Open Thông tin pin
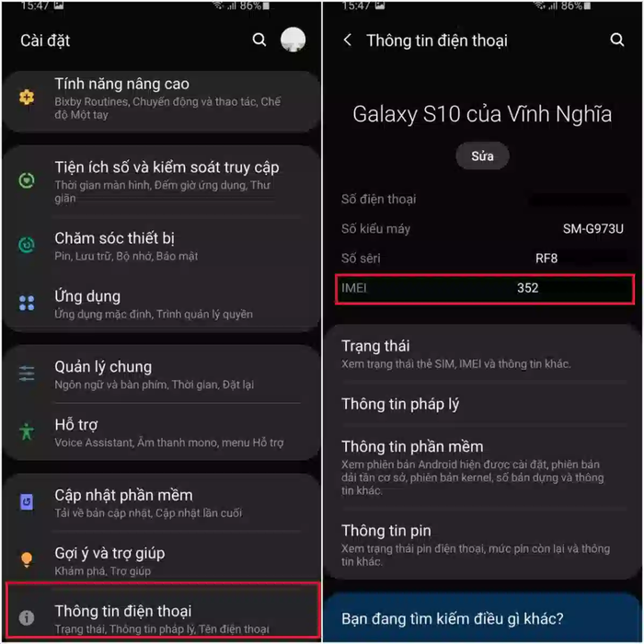644x644 pixels. [x=483, y=545]
